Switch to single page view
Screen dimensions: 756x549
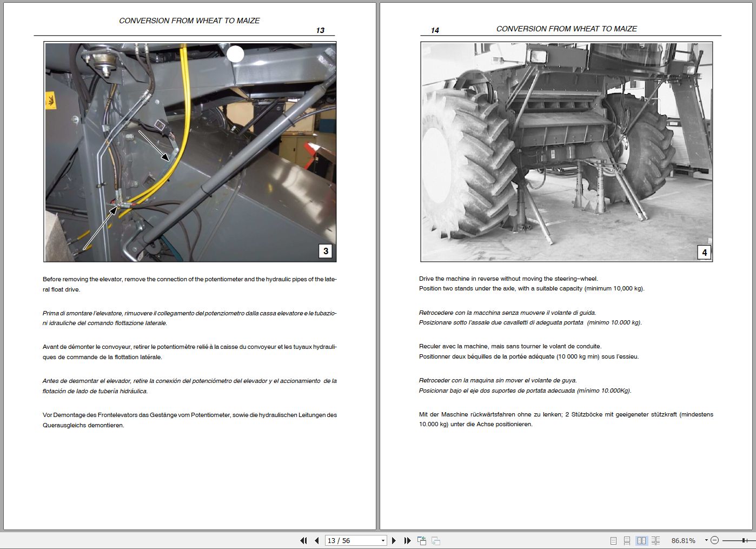pos(613,540)
